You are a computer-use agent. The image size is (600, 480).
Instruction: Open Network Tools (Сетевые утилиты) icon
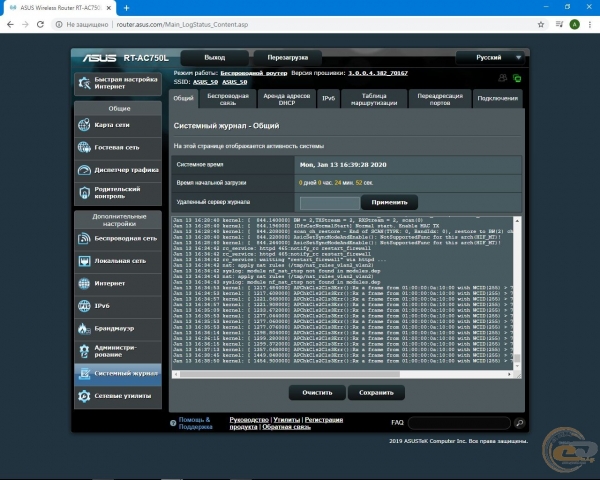[84, 396]
